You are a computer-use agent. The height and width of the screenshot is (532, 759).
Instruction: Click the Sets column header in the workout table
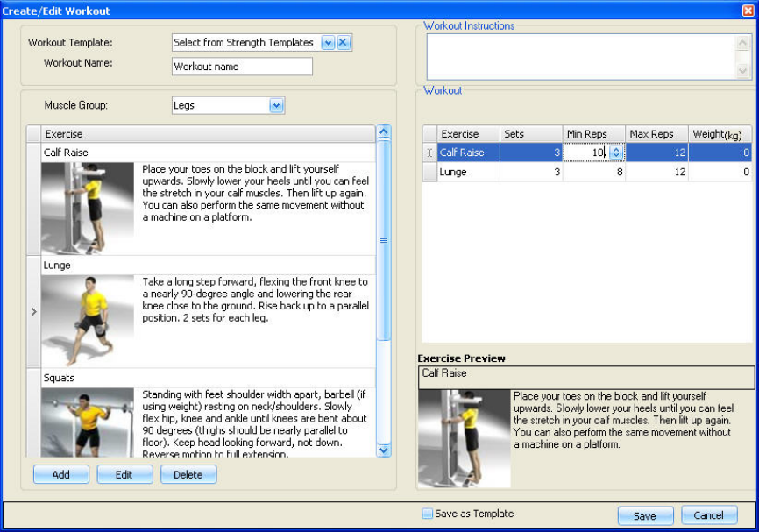(531, 134)
